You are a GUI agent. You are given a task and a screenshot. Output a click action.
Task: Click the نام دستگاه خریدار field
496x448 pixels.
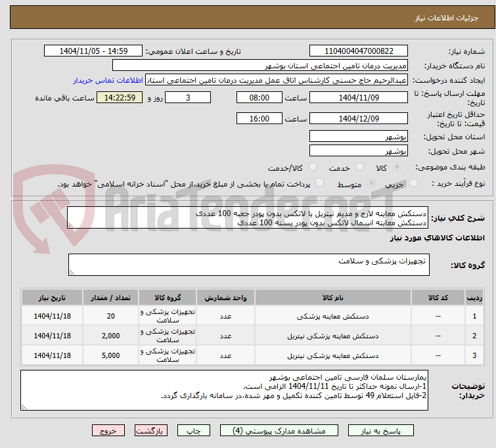260,66
